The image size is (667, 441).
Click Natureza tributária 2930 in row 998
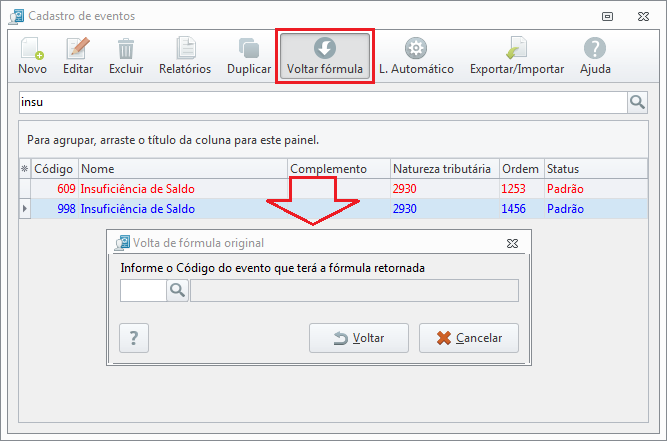pos(405,209)
